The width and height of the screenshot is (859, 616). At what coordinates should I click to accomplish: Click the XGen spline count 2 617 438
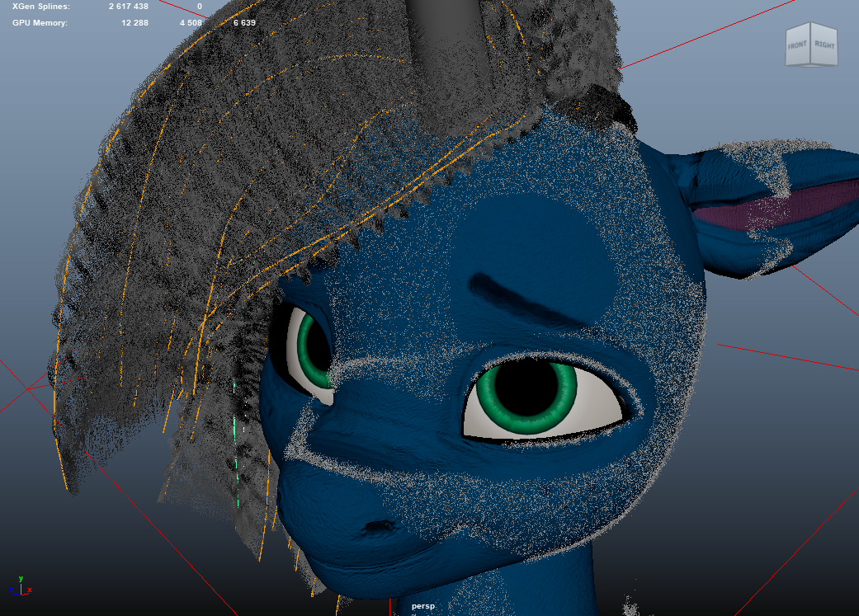click(128, 7)
